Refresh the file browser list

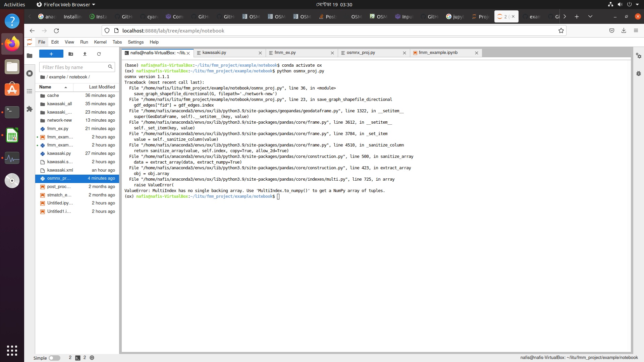(99, 54)
